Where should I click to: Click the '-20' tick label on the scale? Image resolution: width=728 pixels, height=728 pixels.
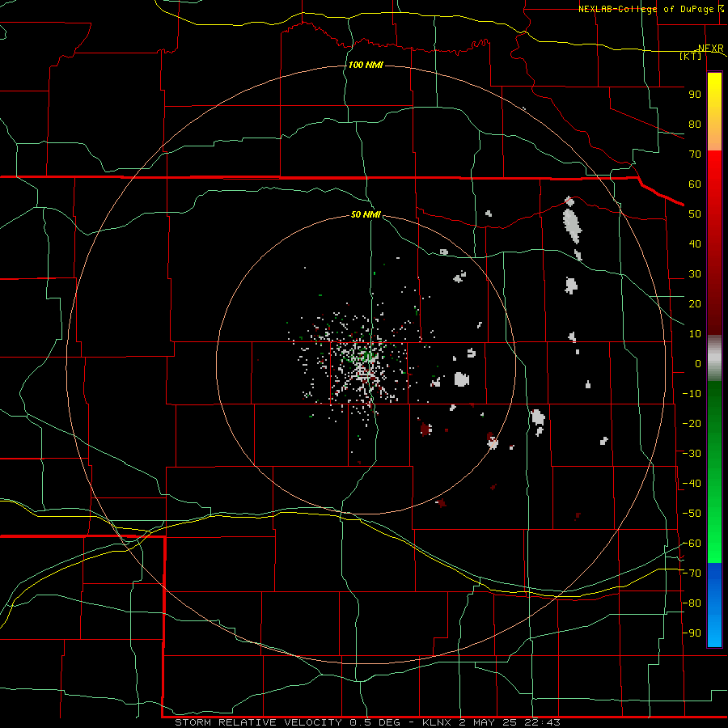point(692,423)
